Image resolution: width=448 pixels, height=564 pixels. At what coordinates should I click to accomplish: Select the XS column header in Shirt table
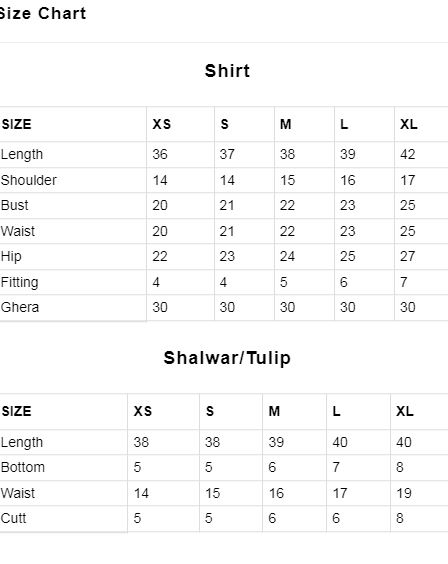161,124
